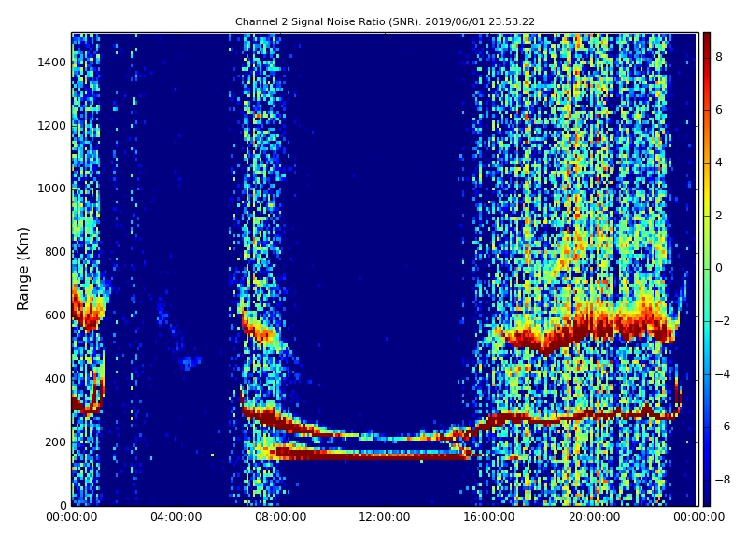
Task: Click the 08:00:00 time axis label
Action: [x=281, y=517]
